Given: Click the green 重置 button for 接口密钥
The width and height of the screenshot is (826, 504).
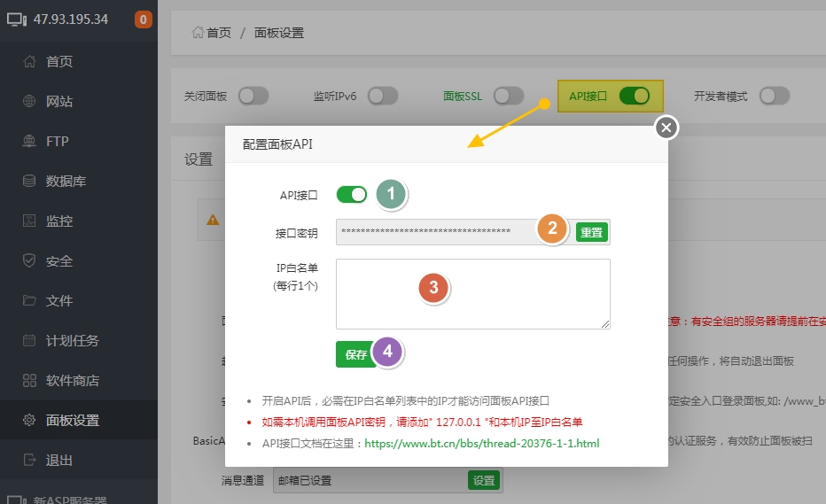Looking at the screenshot, I should click(591, 232).
